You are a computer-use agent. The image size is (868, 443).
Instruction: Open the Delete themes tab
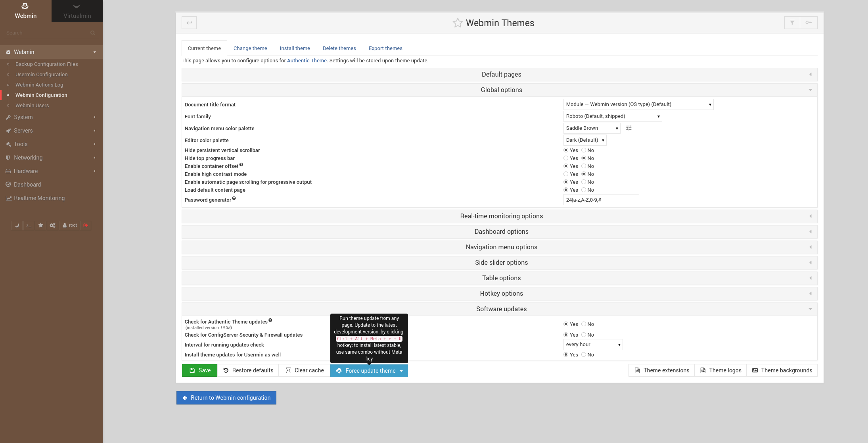tap(339, 48)
